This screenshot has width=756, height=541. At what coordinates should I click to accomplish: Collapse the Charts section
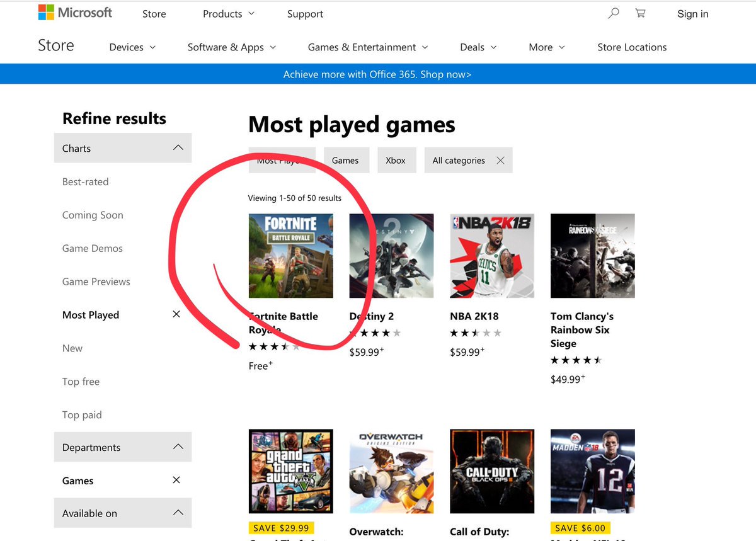(x=123, y=148)
